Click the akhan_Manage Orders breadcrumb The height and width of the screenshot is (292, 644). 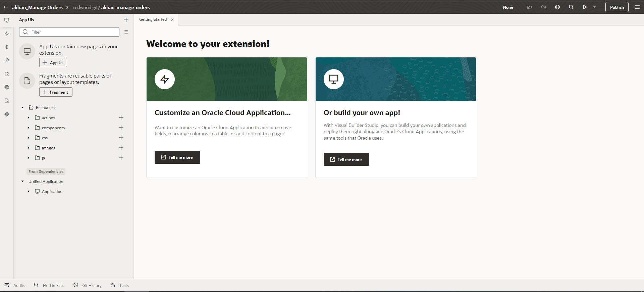pyautogui.click(x=37, y=7)
